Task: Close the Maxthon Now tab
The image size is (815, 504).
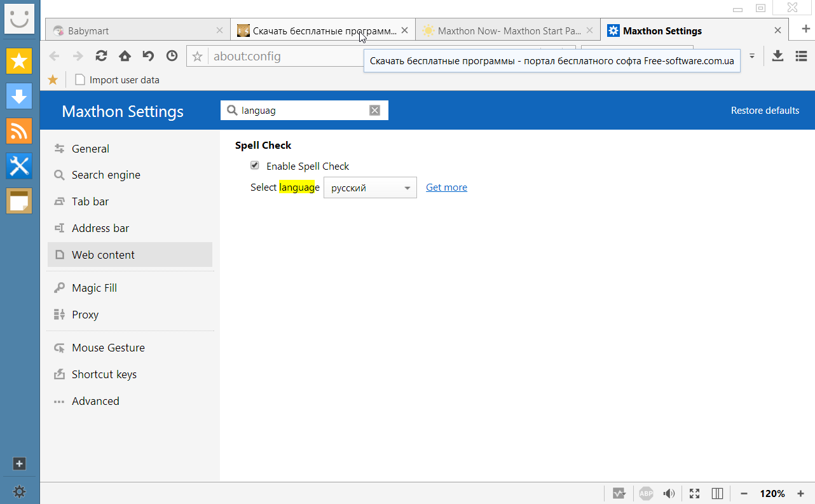Action: click(589, 31)
